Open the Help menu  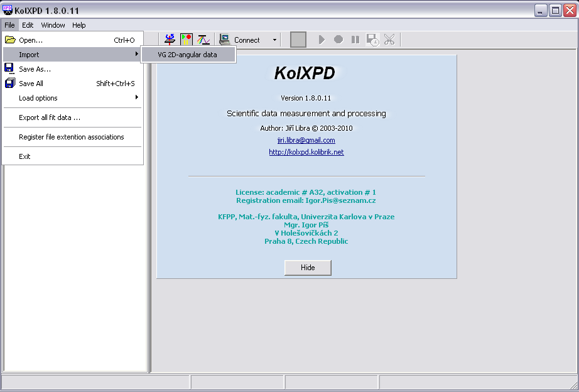(78, 25)
